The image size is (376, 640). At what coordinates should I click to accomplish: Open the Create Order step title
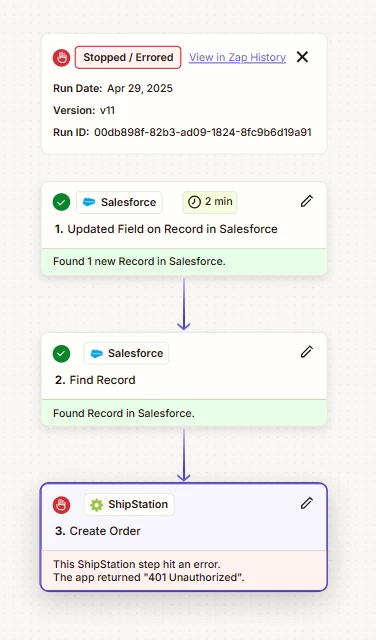coord(98,531)
